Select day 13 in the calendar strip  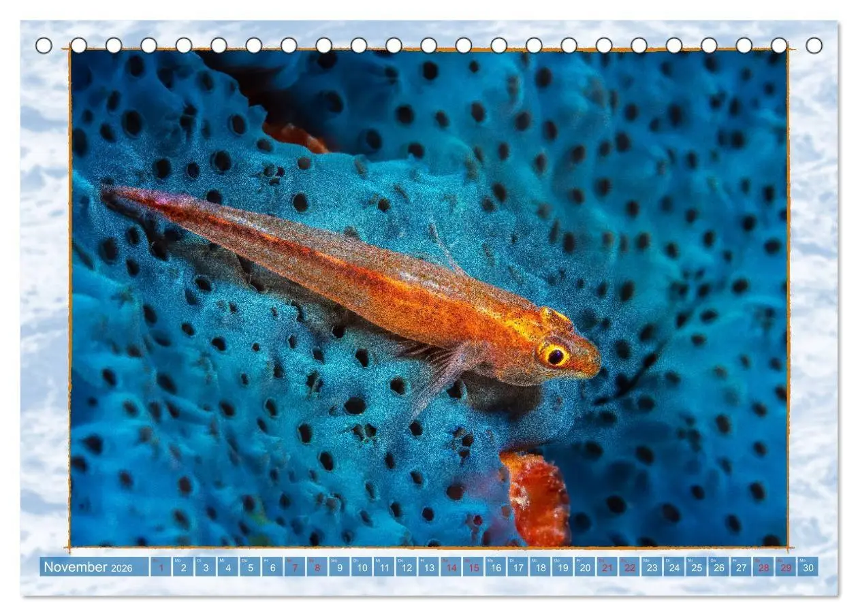tap(429, 567)
